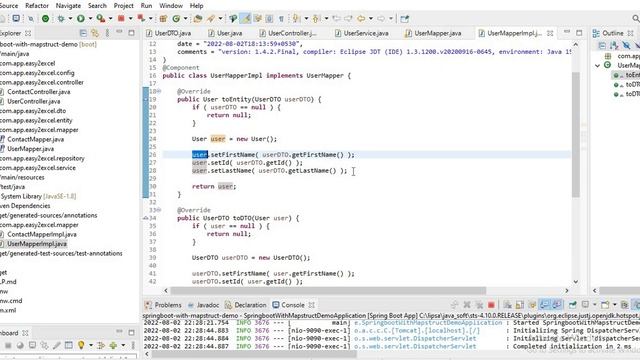Viewport: 640px width, 360px height.
Task: Open the Window menu
Action: [x=171, y=6]
